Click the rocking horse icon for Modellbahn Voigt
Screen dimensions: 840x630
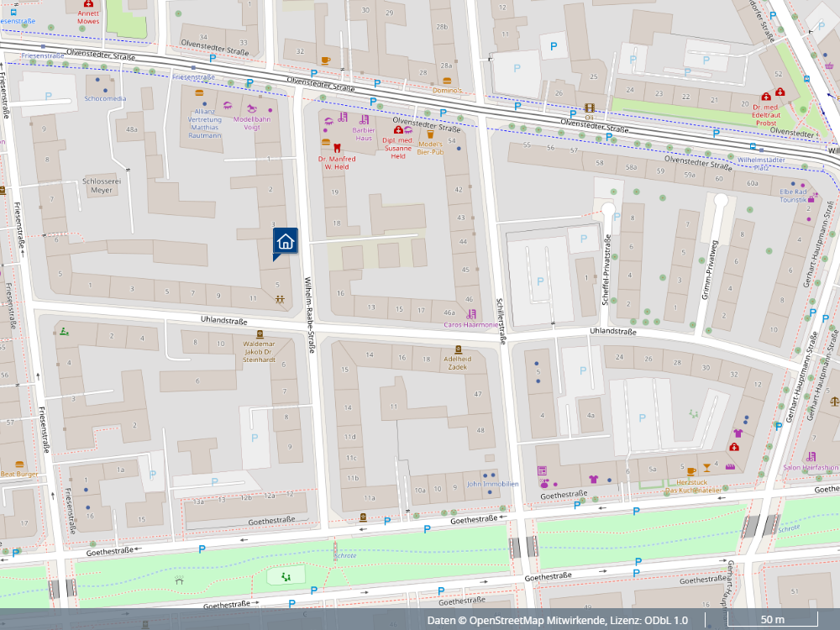point(251,108)
